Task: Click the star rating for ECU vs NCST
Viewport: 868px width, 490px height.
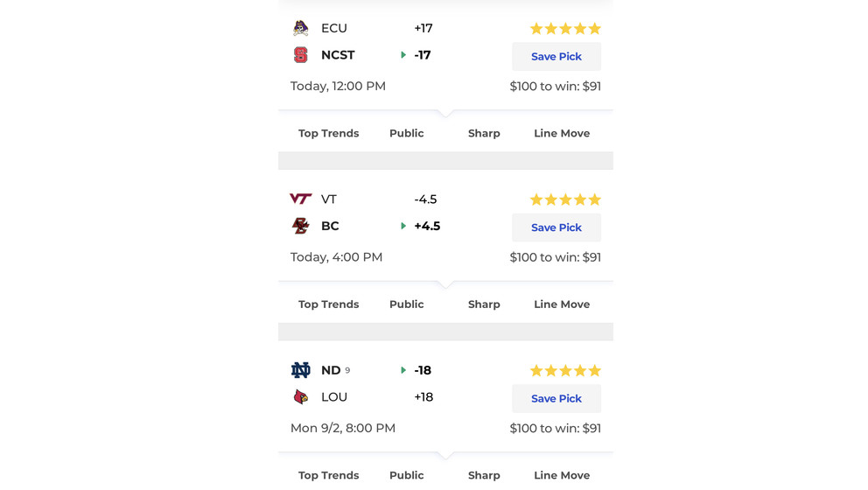Action: tap(565, 28)
